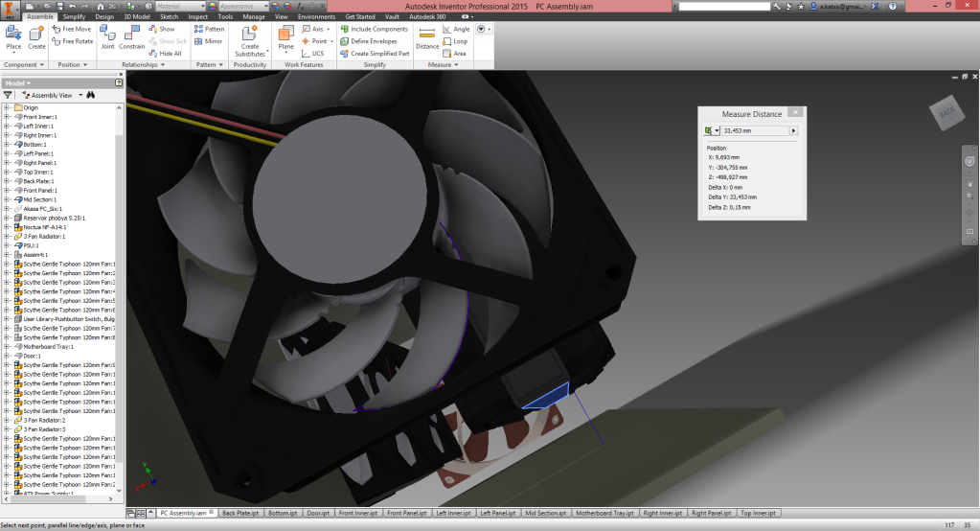Click the browser horizontal scrollbar right arrow

[110, 499]
